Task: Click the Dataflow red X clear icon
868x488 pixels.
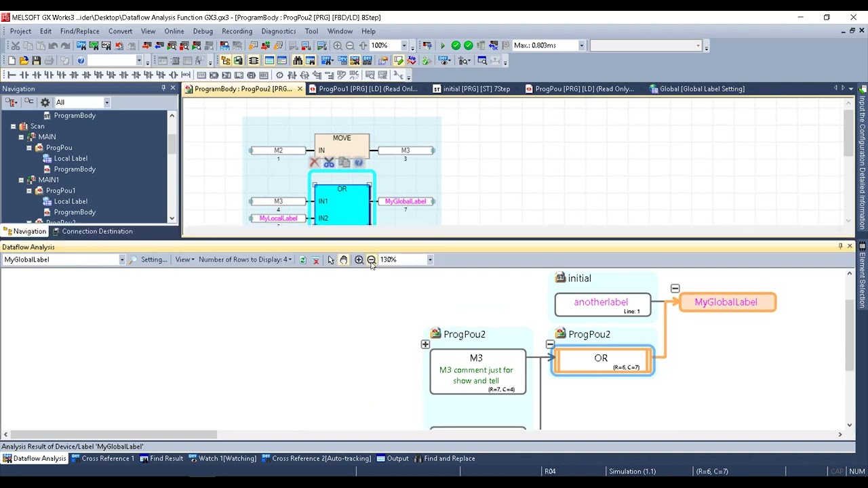Action: [x=315, y=260]
